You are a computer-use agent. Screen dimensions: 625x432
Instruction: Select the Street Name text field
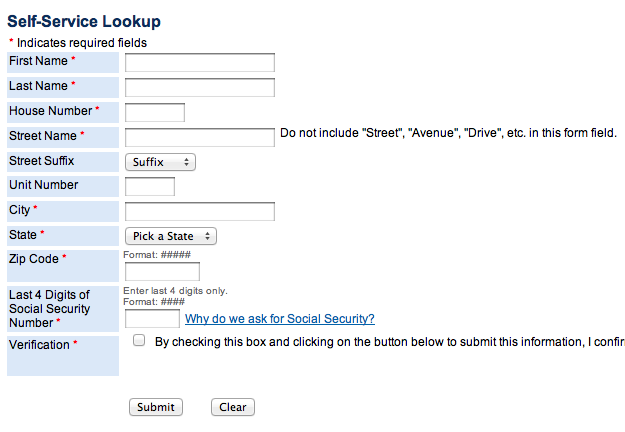tap(199, 137)
